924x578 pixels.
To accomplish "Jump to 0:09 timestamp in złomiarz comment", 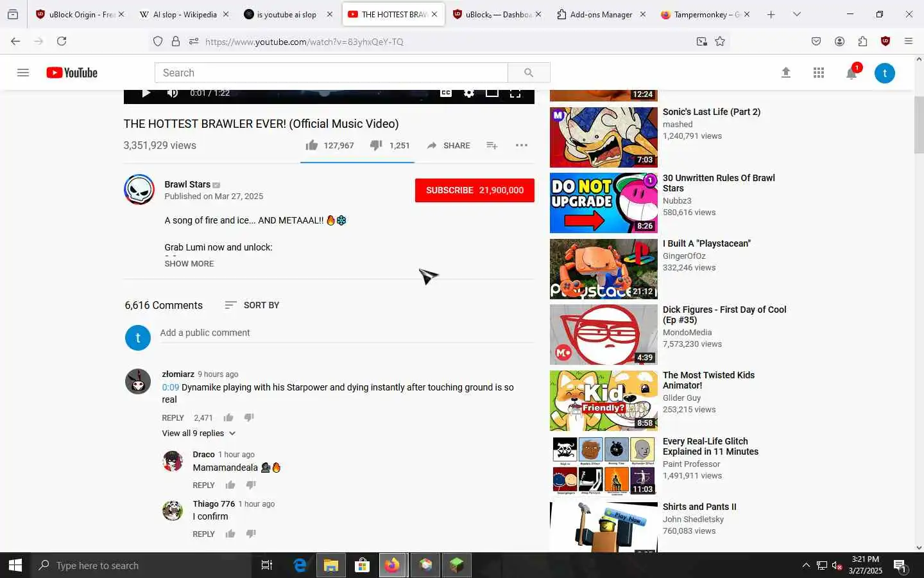I will coord(171,387).
